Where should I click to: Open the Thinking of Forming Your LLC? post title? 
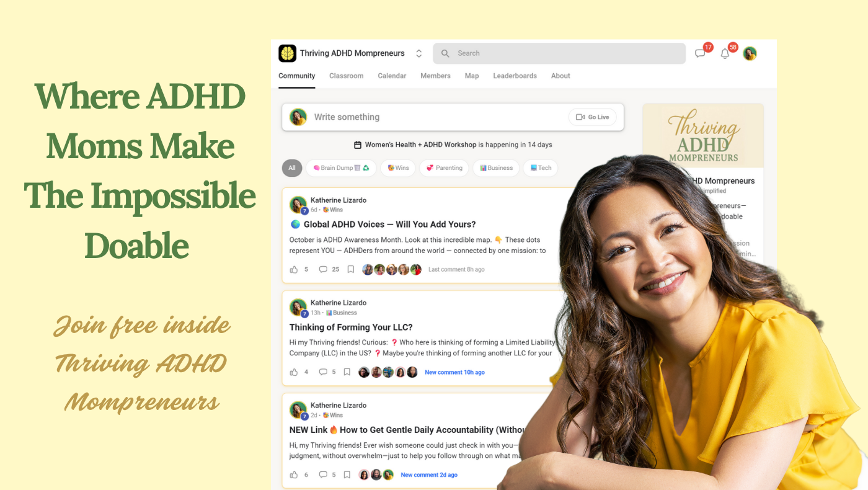pyautogui.click(x=351, y=327)
